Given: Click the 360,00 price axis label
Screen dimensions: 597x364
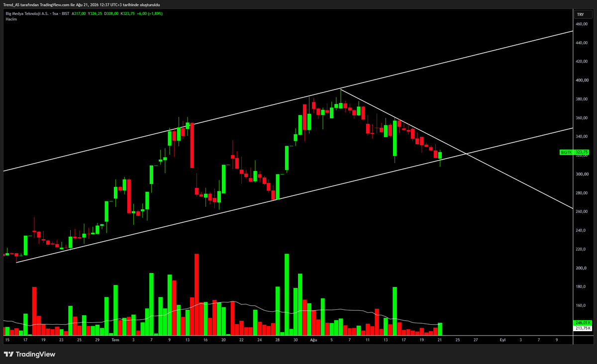Looking at the screenshot, I should (x=583, y=118).
